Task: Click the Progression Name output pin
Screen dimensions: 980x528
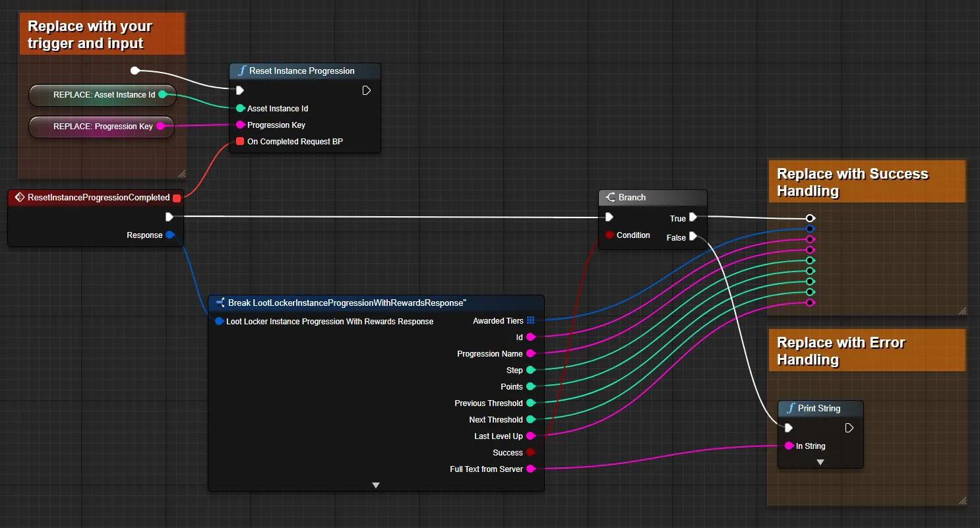Action: point(530,354)
